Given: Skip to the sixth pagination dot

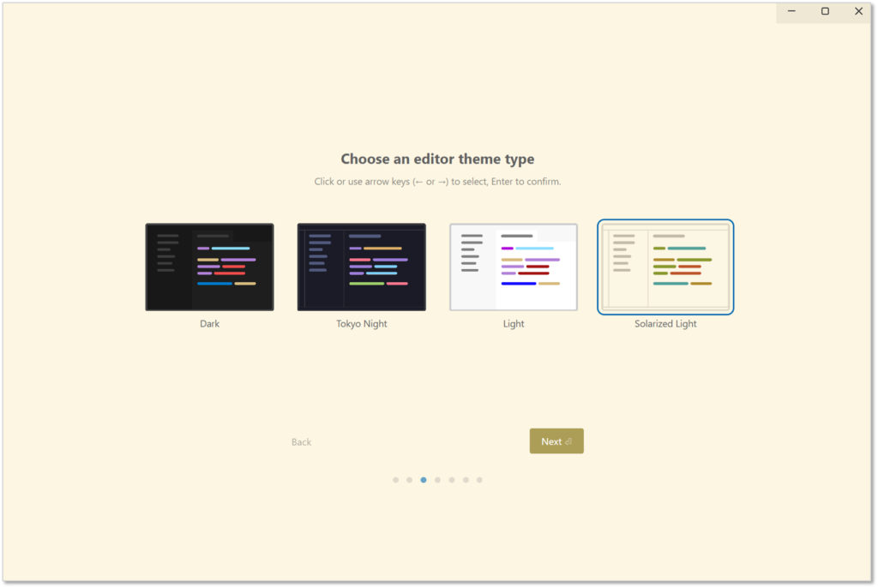Looking at the screenshot, I should pos(466,480).
